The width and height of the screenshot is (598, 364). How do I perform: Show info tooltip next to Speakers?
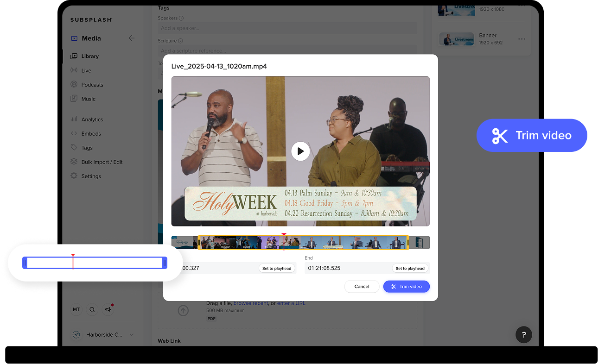point(181,19)
